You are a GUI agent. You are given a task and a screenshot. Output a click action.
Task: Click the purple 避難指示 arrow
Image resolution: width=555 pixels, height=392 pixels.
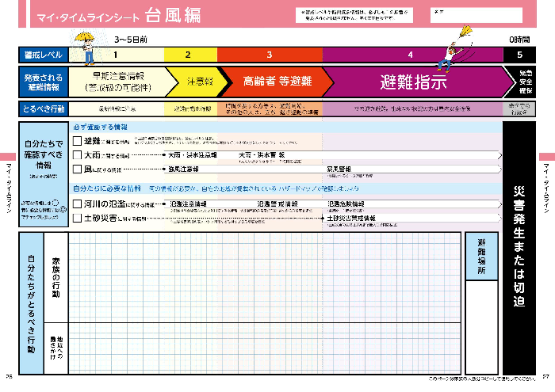(x=412, y=82)
